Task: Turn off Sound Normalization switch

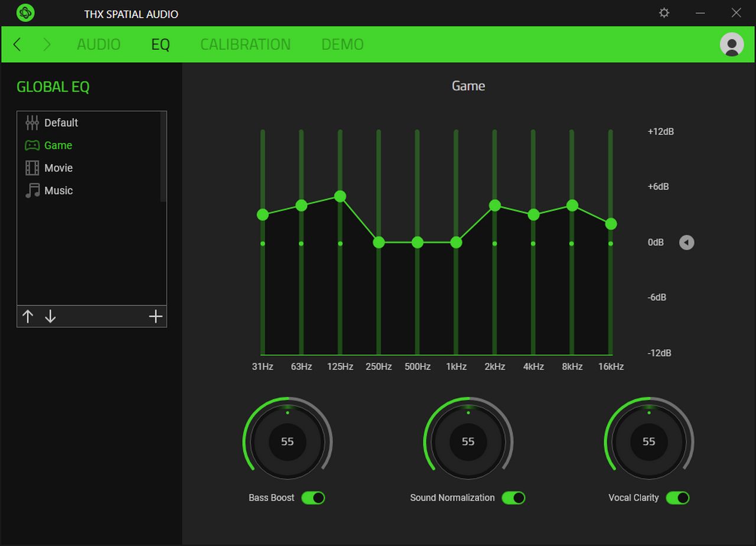Action: point(513,498)
